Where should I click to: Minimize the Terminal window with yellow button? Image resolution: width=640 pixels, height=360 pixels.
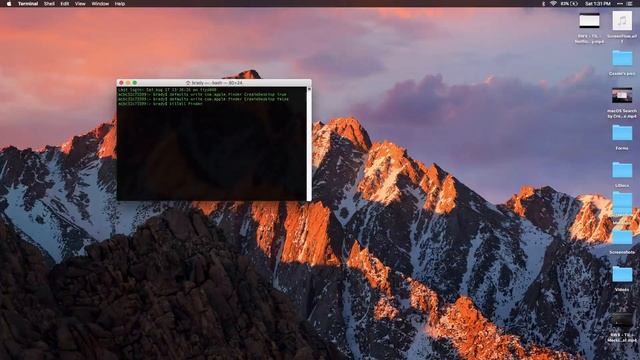[x=128, y=83]
